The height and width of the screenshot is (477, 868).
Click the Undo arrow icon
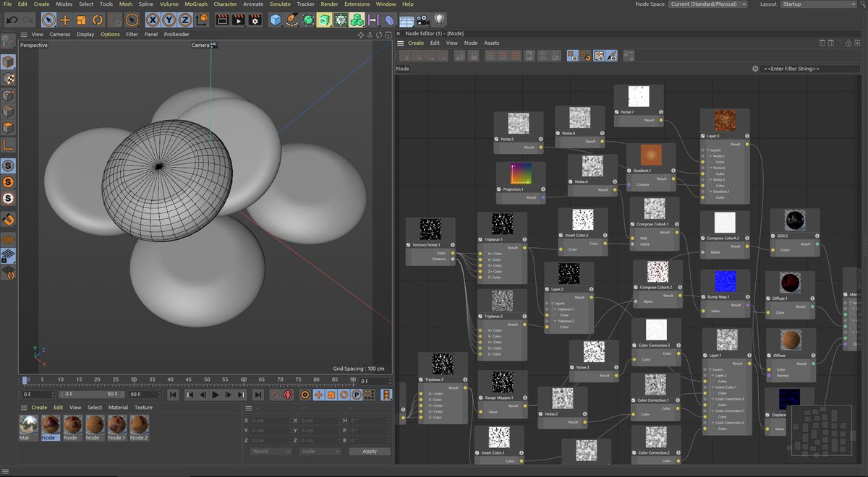(x=12, y=20)
